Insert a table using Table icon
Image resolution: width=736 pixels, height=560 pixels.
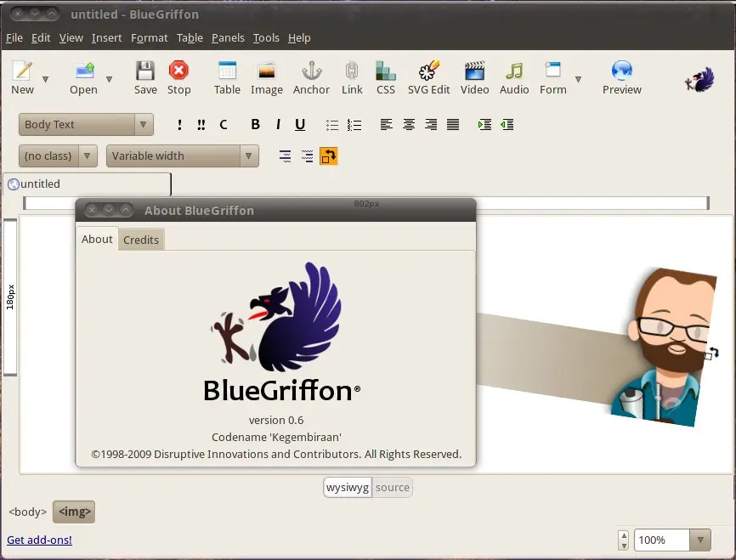[227, 71]
